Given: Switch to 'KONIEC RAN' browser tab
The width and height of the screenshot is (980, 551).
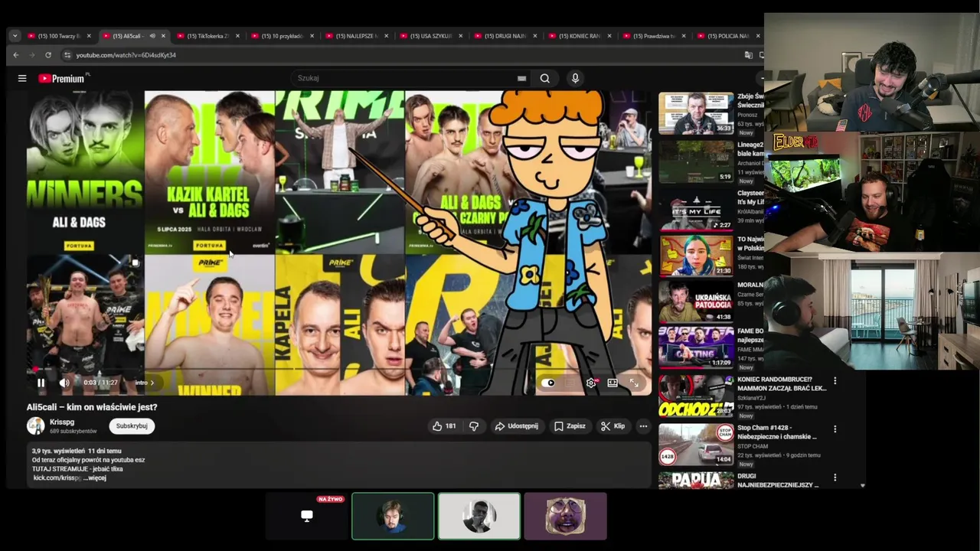Looking at the screenshot, I should pos(579,36).
